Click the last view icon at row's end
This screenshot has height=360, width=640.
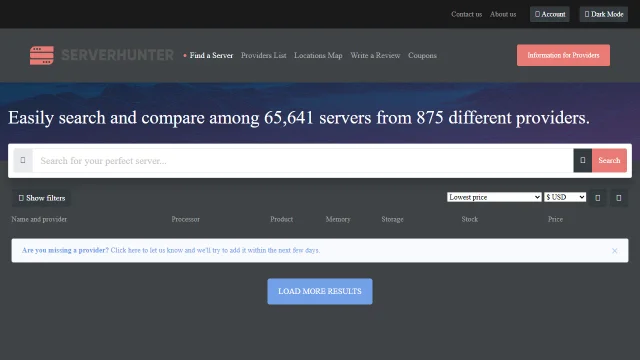618,198
